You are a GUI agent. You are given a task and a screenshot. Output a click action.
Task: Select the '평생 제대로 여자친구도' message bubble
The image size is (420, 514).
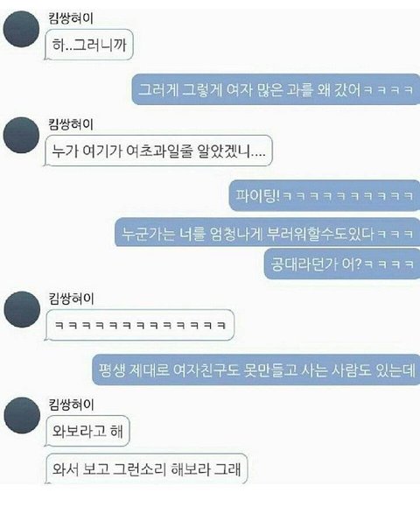coord(256,370)
